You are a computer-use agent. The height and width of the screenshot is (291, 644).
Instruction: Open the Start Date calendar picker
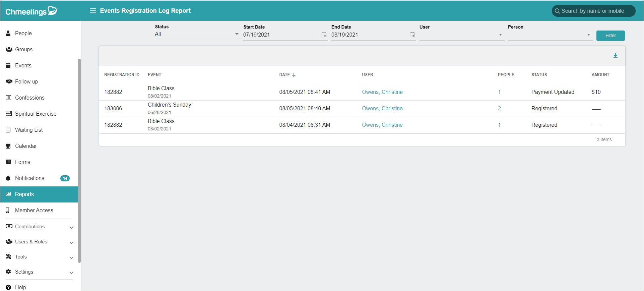324,35
